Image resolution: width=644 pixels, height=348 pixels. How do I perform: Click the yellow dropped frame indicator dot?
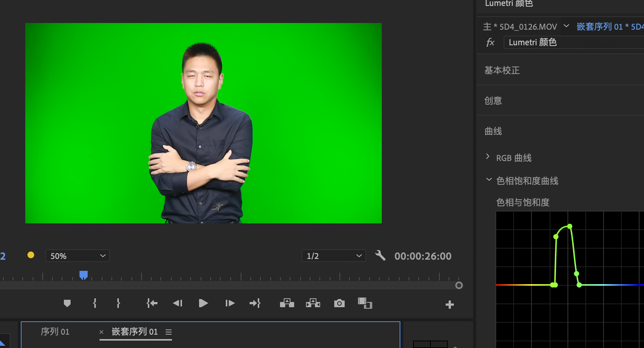(31, 255)
